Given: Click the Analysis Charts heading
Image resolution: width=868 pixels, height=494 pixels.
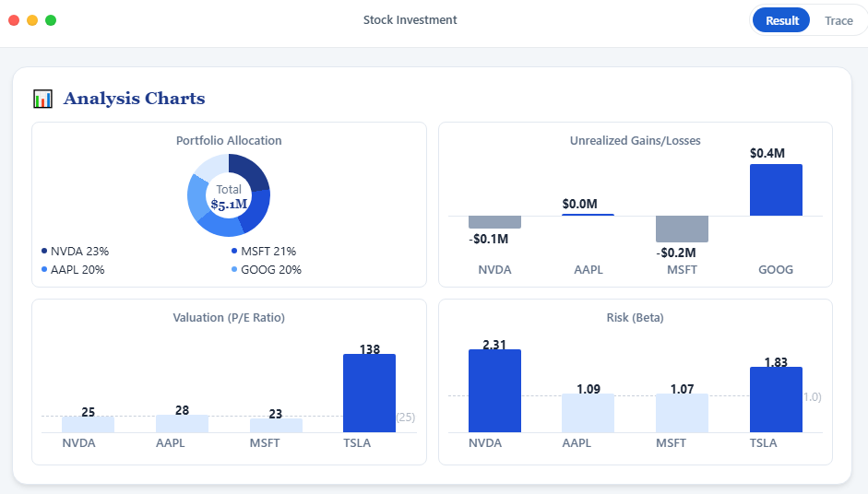Looking at the screenshot, I should point(134,99).
